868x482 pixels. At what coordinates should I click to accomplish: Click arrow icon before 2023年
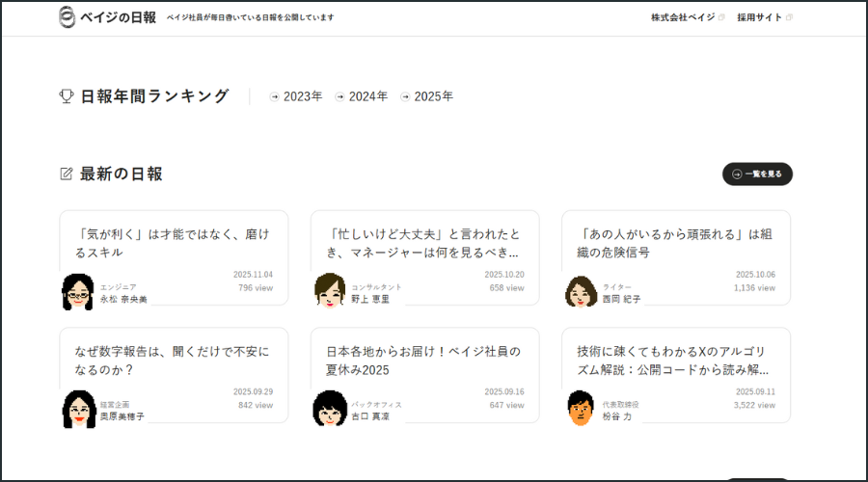pyautogui.click(x=274, y=96)
